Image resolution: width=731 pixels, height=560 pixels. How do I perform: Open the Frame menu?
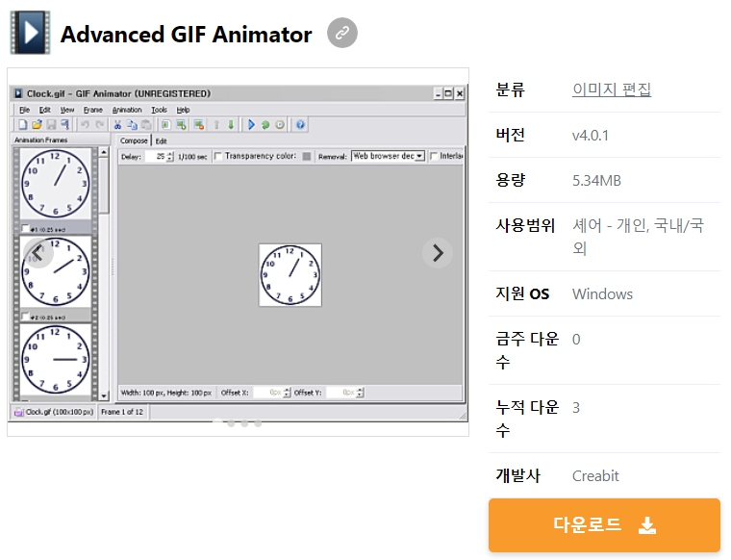click(x=92, y=110)
